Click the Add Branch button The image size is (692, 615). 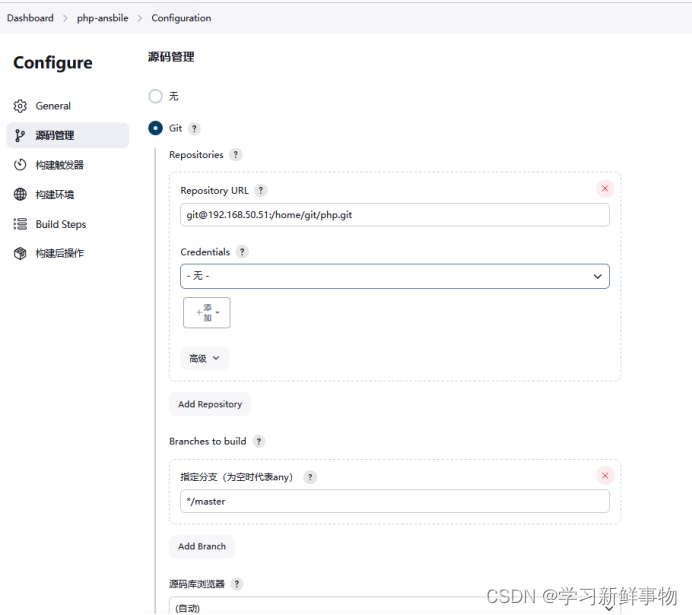coord(202,547)
